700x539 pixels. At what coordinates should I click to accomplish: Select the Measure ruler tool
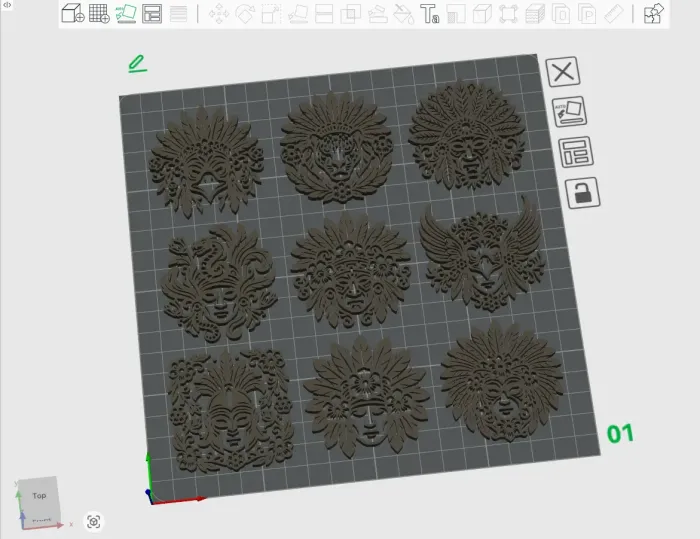pyautogui.click(x=614, y=14)
